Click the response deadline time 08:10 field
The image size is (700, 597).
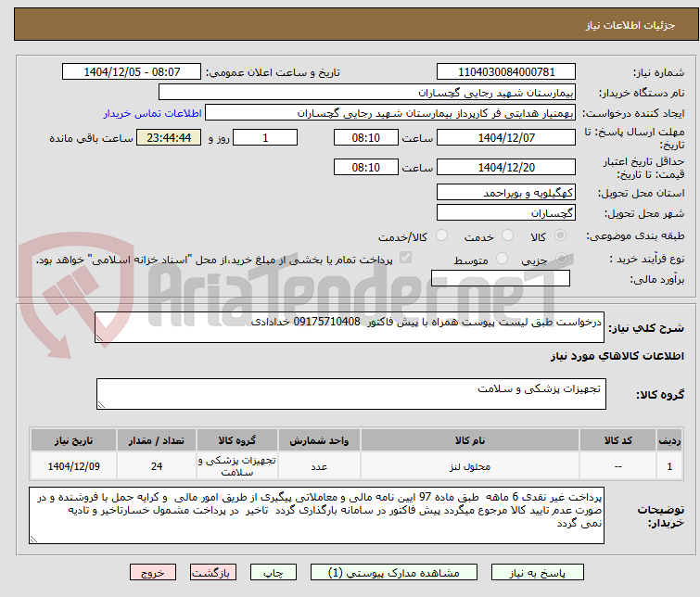[x=365, y=137]
